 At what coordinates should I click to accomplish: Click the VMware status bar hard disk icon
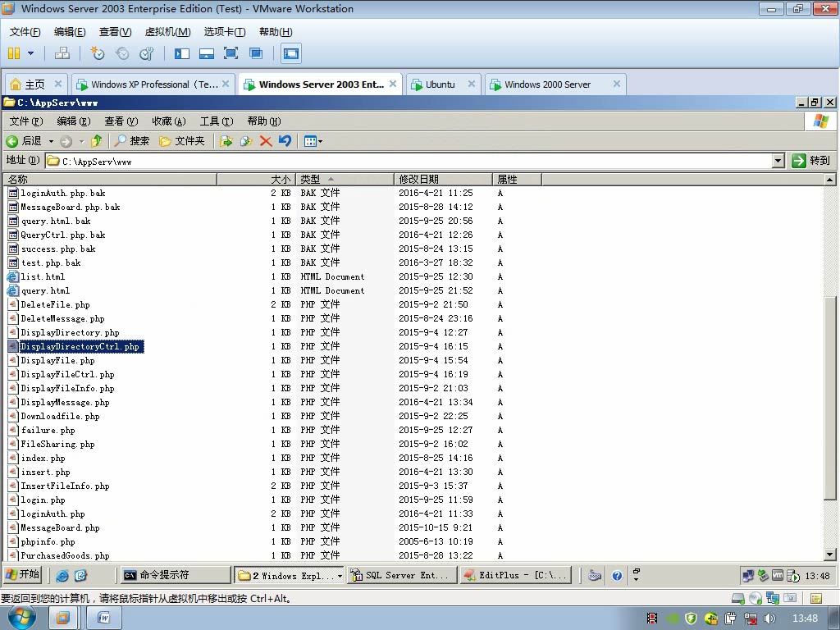(x=738, y=598)
